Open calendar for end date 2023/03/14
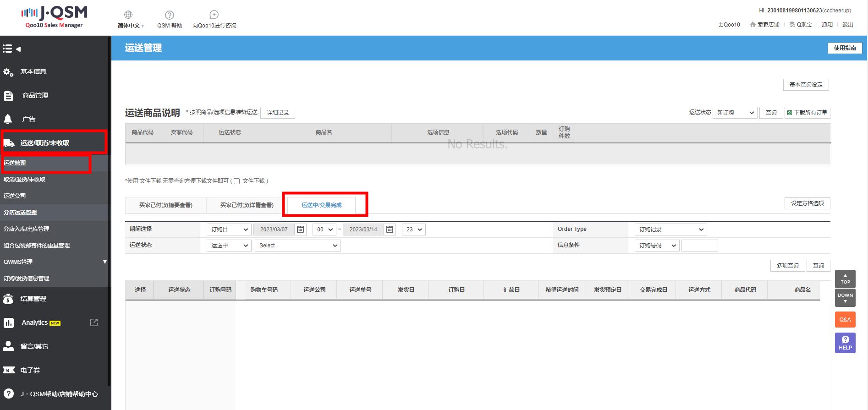Screen dimensions: 868x410 pyautogui.click(x=390, y=229)
